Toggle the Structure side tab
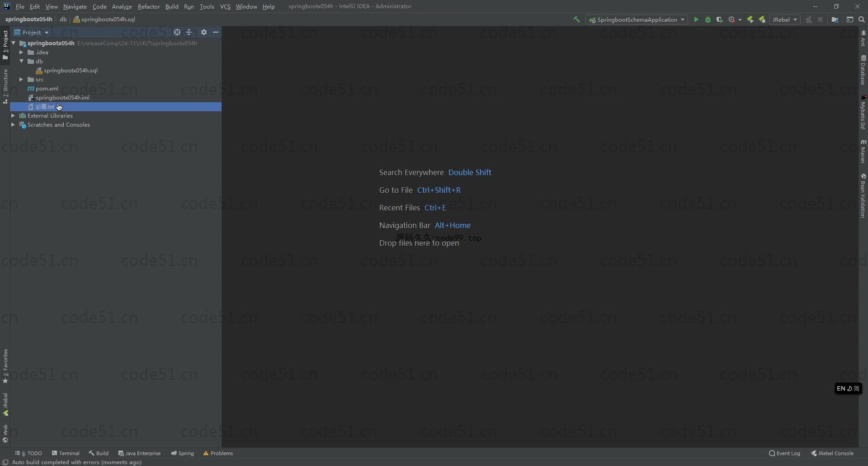Image resolution: width=868 pixels, height=466 pixels. coord(5,86)
